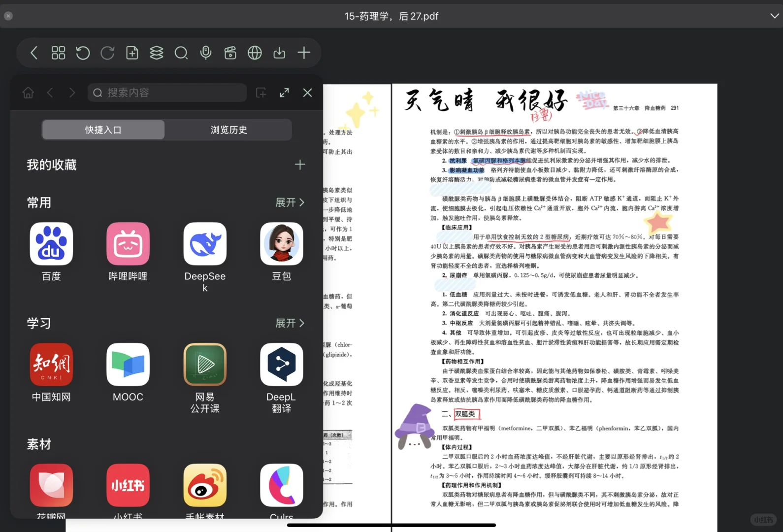Open the DeepL翻译 shortcut
The width and height of the screenshot is (783, 532).
tap(282, 378)
